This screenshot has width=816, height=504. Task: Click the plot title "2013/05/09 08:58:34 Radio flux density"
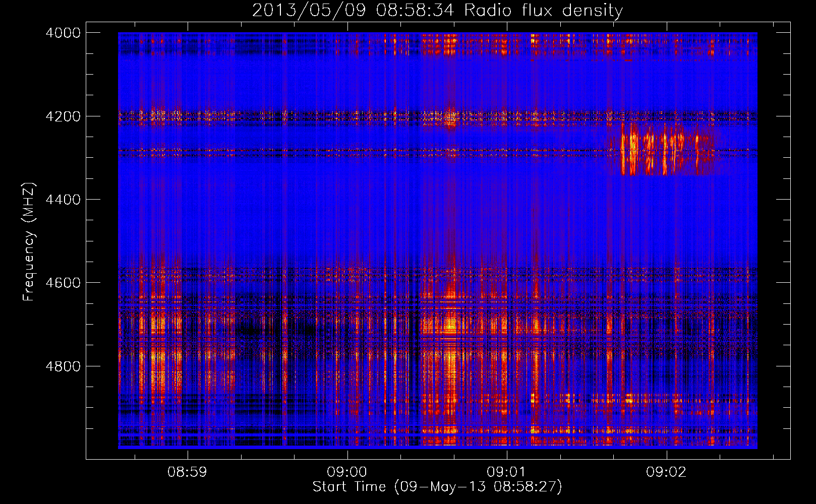tap(437, 11)
